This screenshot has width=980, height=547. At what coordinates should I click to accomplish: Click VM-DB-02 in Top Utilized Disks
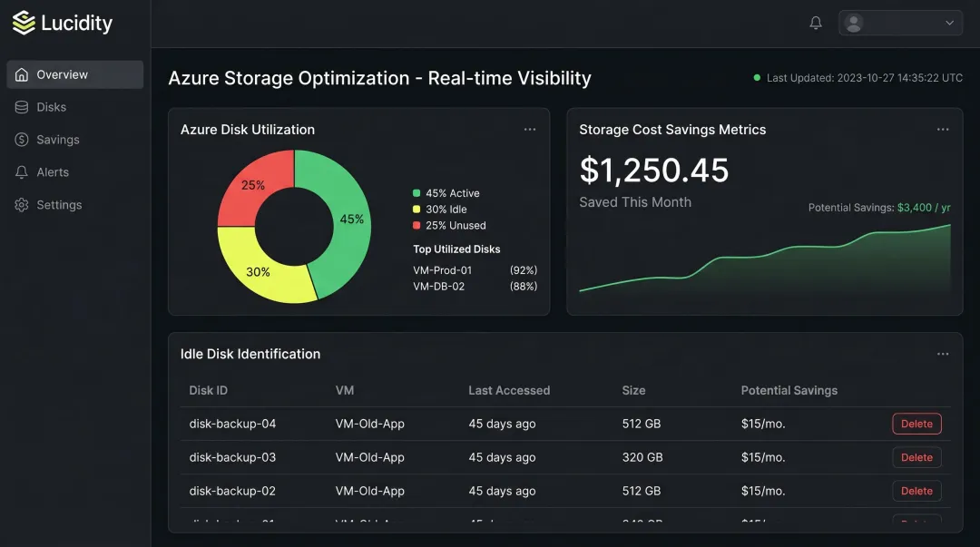pyautogui.click(x=439, y=287)
